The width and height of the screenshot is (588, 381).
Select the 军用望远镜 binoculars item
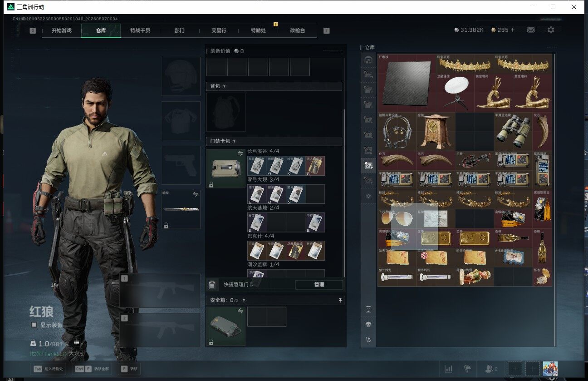pos(514,132)
